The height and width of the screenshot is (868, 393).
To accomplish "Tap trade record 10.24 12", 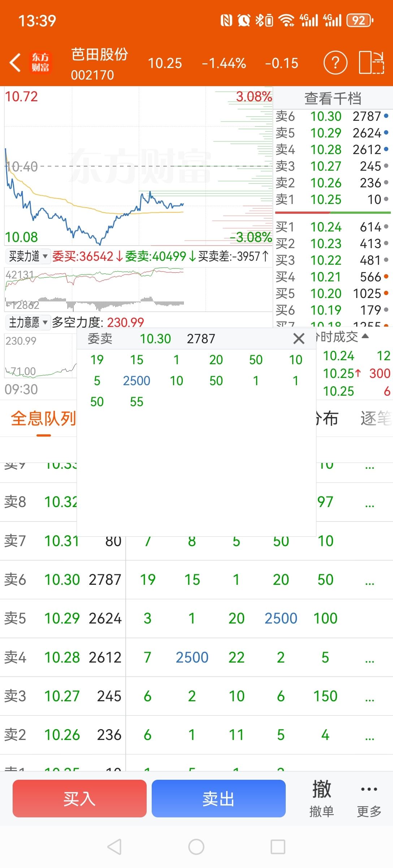I will tap(357, 356).
